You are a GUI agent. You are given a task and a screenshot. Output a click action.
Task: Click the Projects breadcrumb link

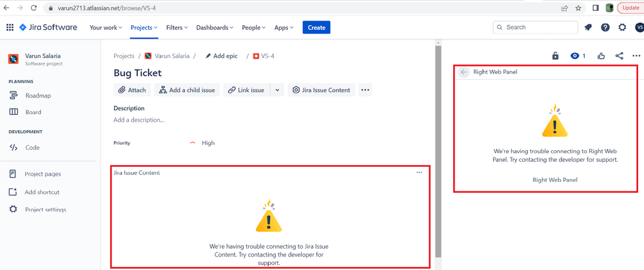coord(124,56)
